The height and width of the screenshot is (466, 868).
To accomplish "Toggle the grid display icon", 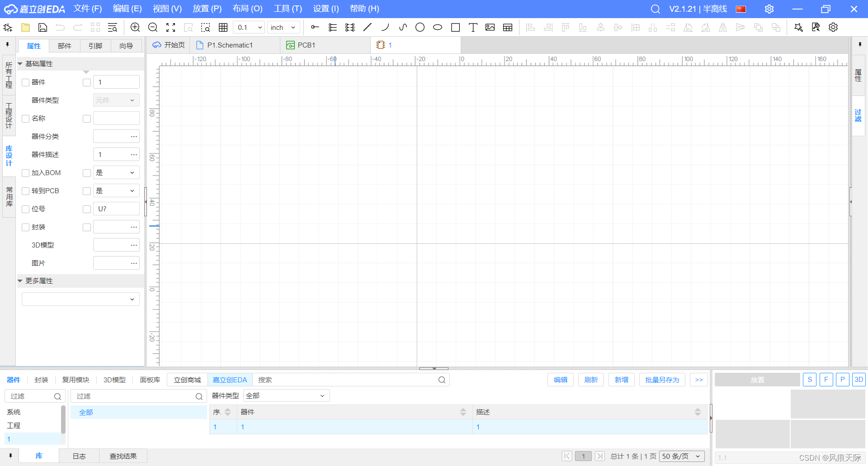I will (x=223, y=28).
